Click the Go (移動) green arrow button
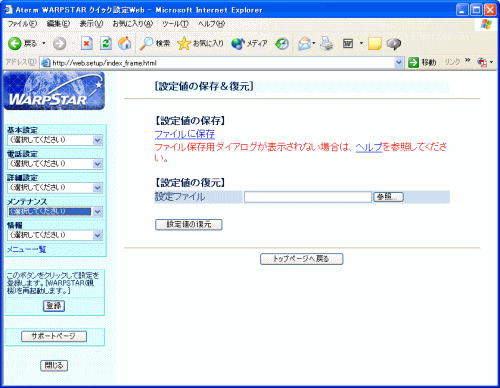This screenshot has width=500, height=388. 422,62
